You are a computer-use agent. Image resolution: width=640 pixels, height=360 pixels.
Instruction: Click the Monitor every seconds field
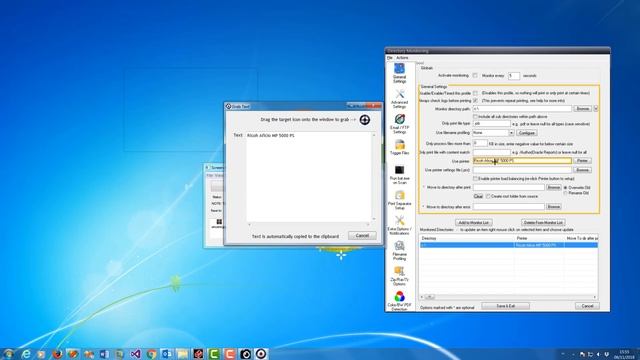pyautogui.click(x=514, y=76)
